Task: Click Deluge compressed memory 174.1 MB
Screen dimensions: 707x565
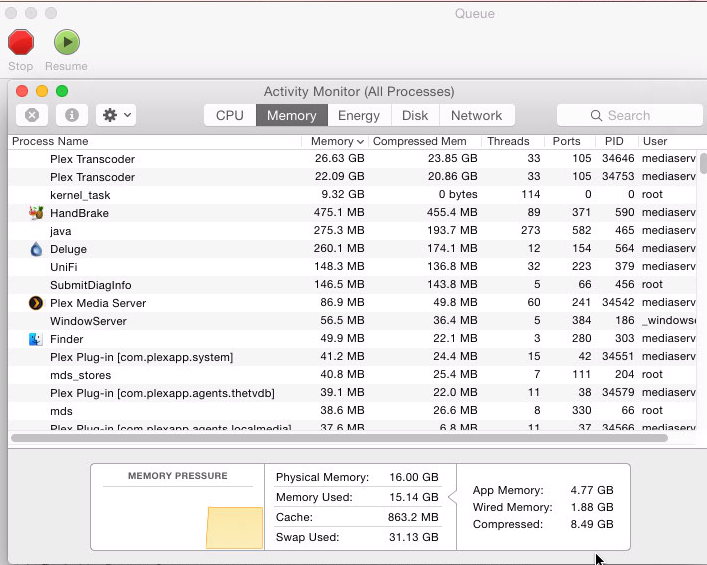Action: pyautogui.click(x=452, y=248)
